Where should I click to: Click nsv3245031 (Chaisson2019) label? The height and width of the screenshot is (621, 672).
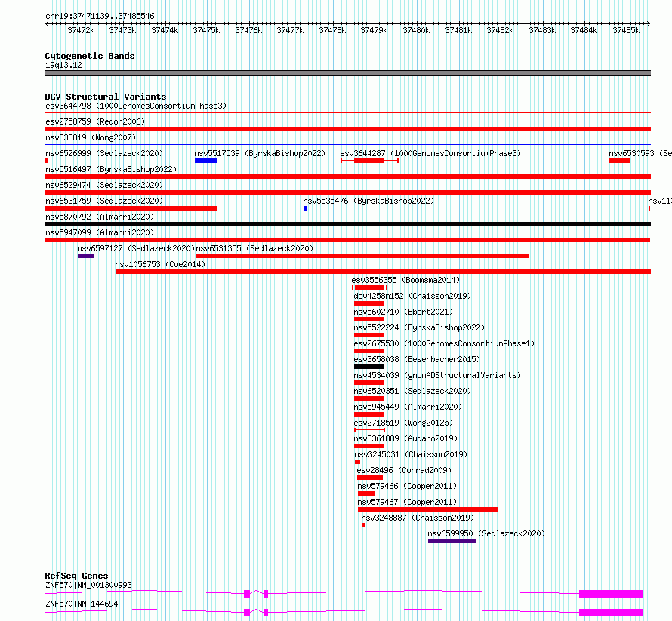coord(411,454)
